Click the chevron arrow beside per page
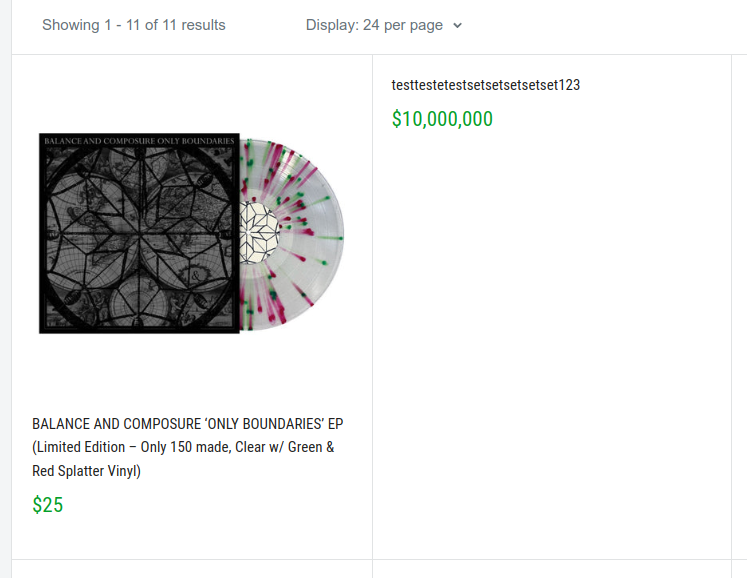 (458, 26)
